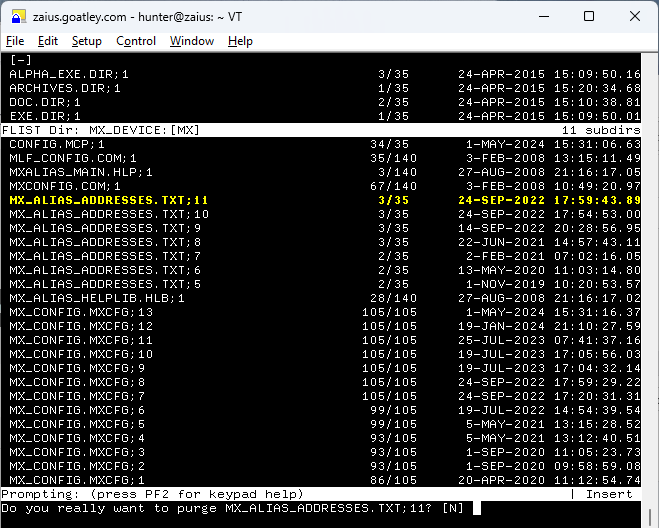Click the 86/105 size value
Image resolution: width=659 pixels, height=528 pixels.
pos(393,480)
